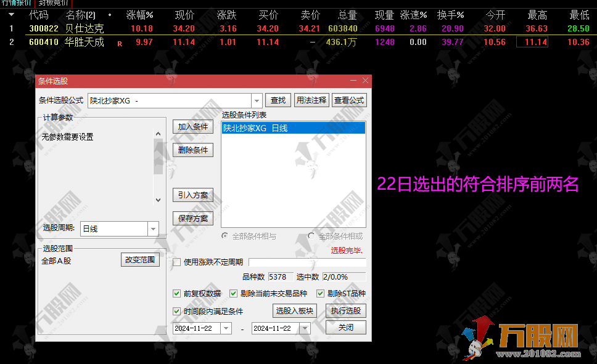
Task: Click the 选中数 2/0.0% value field
Action: coord(344,277)
